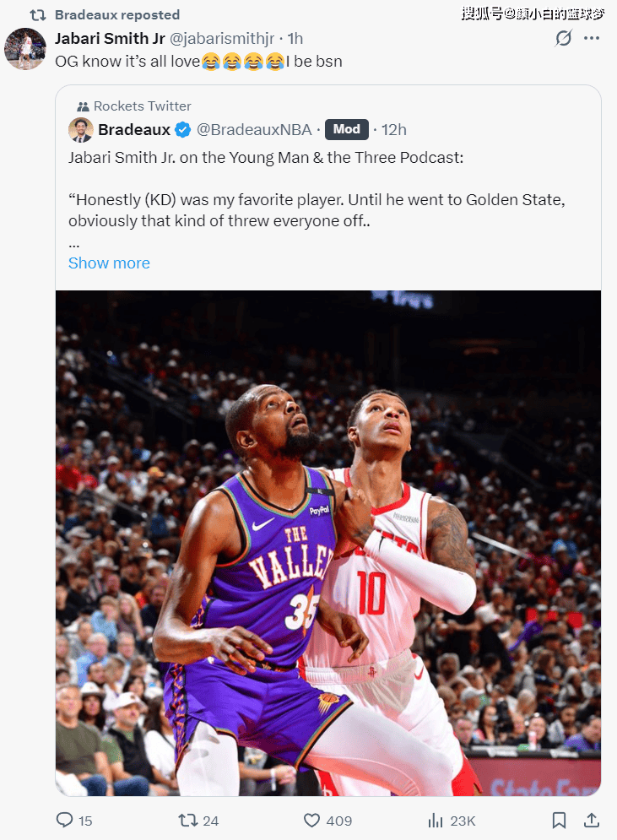Open the three-dot more options menu
This screenshot has height=840, width=617.
[592, 38]
